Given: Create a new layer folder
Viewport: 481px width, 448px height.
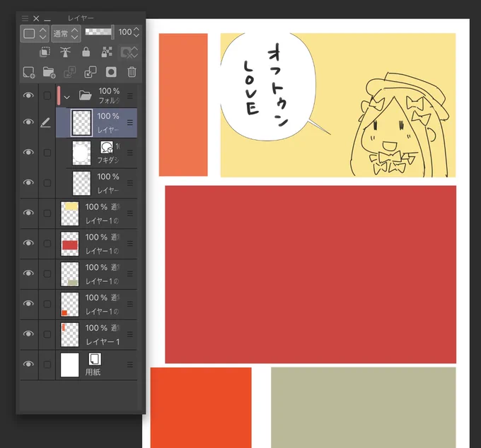Looking at the screenshot, I should (x=49, y=72).
